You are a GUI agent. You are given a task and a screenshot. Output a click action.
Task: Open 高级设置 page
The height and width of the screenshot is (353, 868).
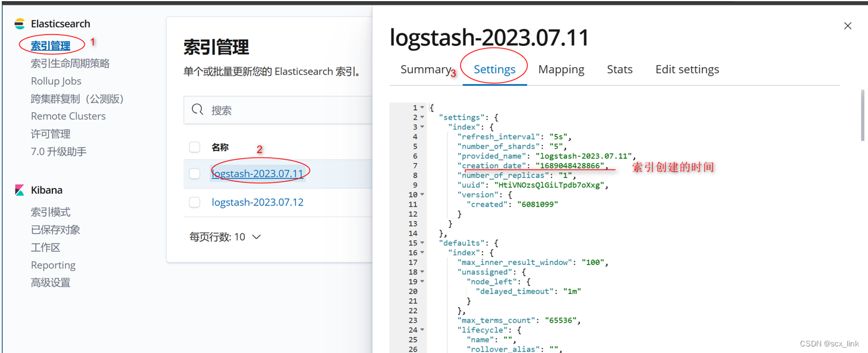(51, 283)
